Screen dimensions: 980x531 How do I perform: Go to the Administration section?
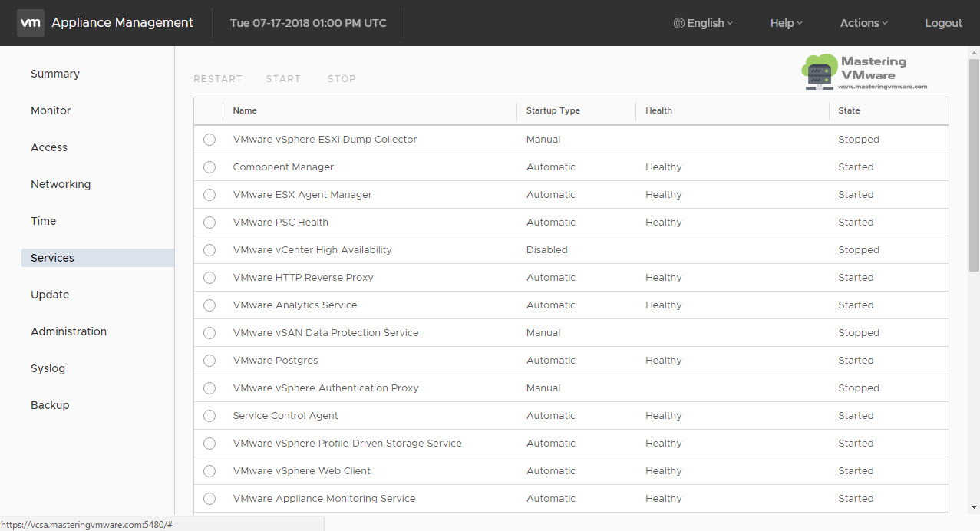68,331
